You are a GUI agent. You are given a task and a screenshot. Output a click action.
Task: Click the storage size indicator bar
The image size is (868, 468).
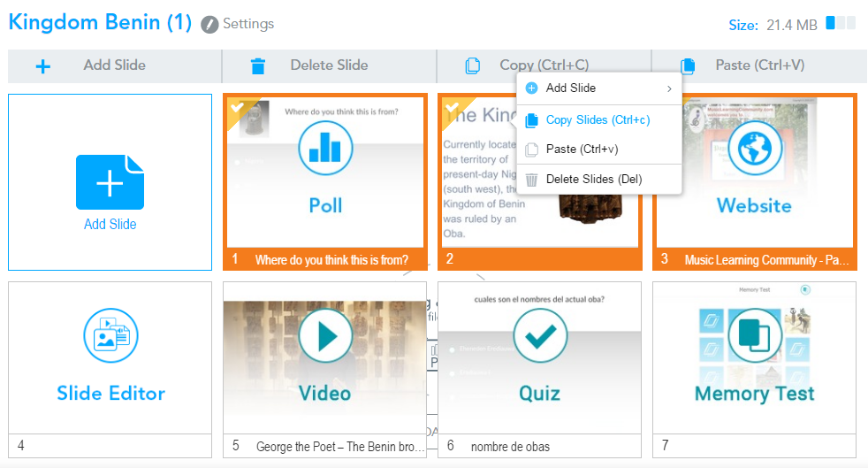[x=841, y=24]
